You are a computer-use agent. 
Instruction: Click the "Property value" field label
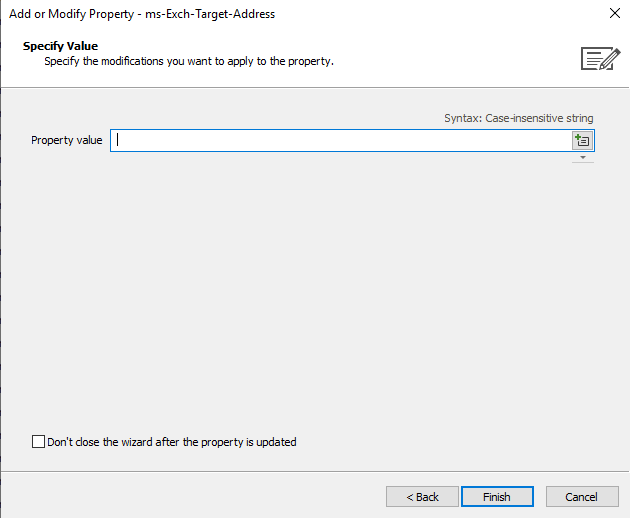[67, 140]
